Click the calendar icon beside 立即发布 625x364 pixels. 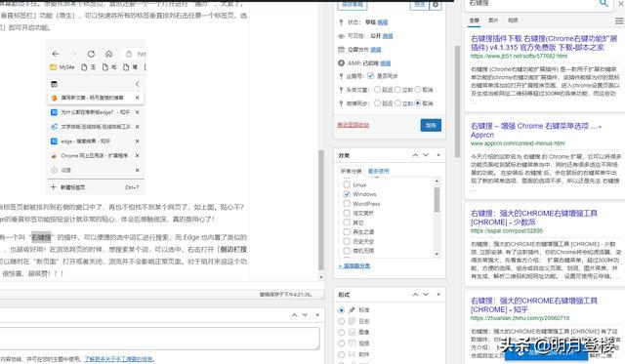pyautogui.click(x=341, y=50)
